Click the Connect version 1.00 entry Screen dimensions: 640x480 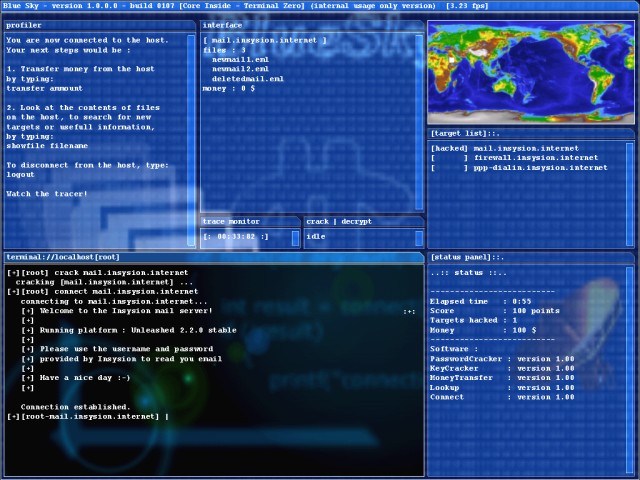pyautogui.click(x=502, y=397)
